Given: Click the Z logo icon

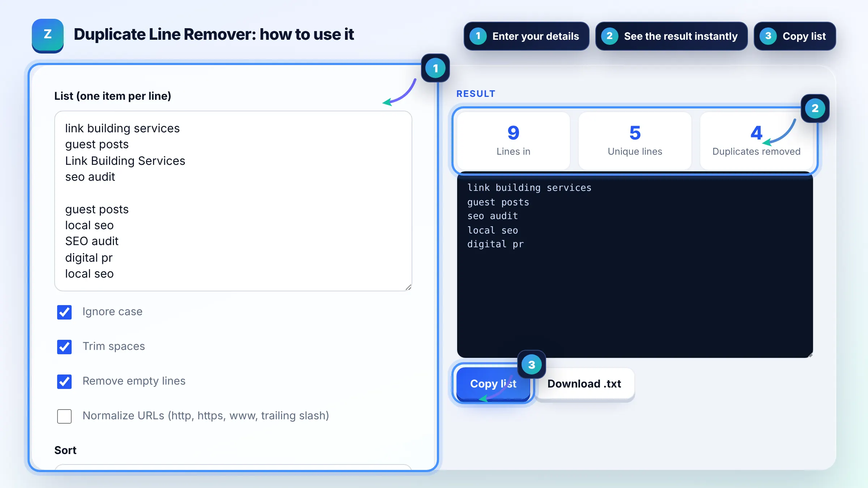Looking at the screenshot, I should pos(48,35).
